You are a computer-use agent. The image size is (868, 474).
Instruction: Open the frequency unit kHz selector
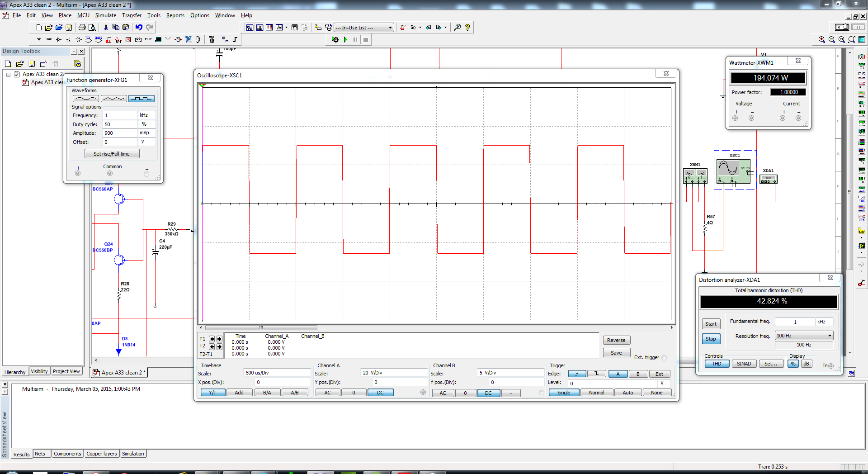coord(147,115)
